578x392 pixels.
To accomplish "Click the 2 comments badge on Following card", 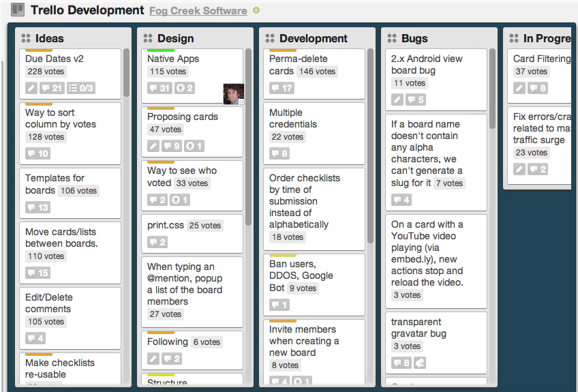I will point(171,359).
